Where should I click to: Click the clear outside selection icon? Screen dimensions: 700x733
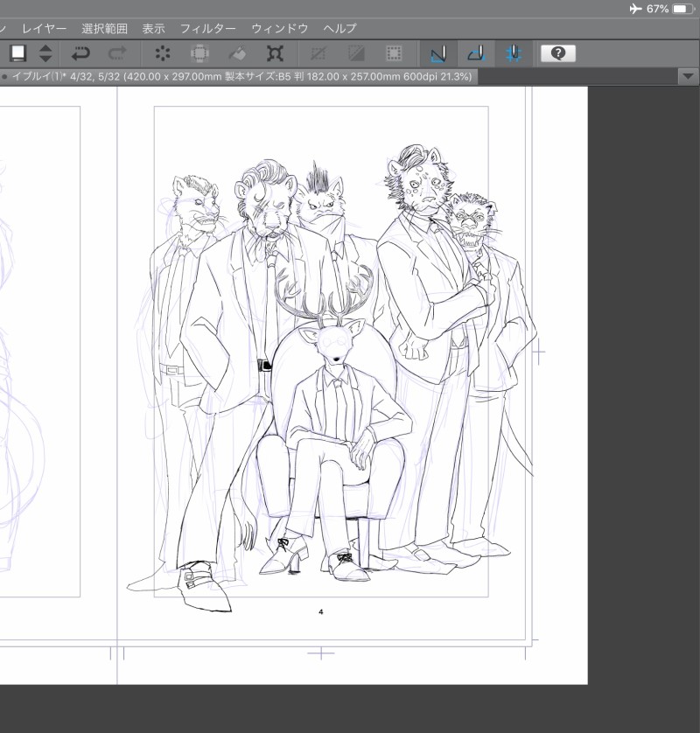point(199,53)
